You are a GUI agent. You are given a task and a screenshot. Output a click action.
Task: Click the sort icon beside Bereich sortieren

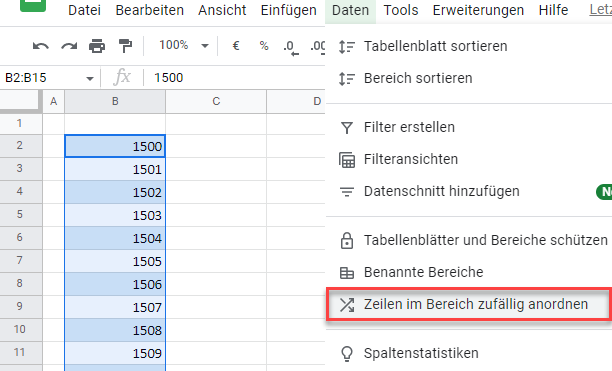tap(347, 79)
